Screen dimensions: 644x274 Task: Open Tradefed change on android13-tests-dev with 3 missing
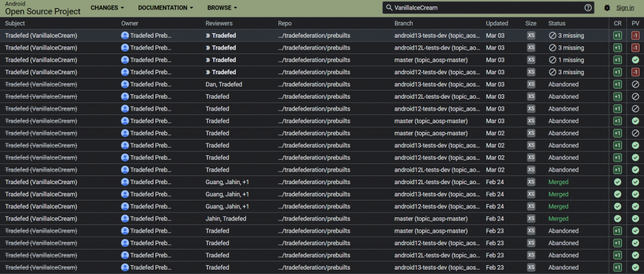pyautogui.click(x=41, y=36)
